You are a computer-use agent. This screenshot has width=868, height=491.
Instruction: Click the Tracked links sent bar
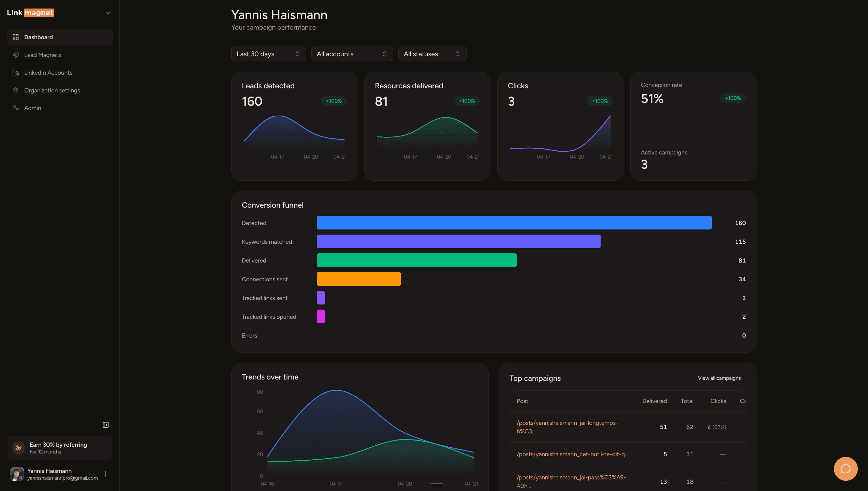(321, 298)
